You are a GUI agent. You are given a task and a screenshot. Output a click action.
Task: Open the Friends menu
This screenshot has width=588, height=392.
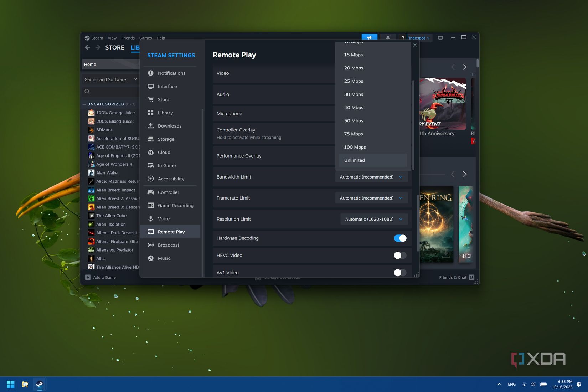[128, 38]
